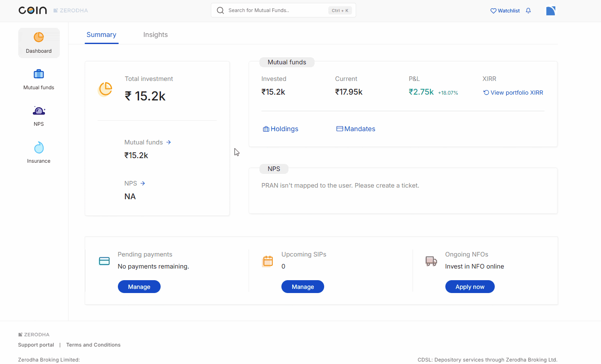Image resolution: width=601 pixels, height=364 pixels.
Task: Click the pending payments card icon
Action: pos(104,261)
